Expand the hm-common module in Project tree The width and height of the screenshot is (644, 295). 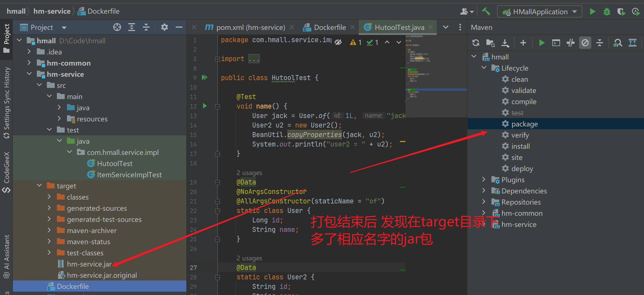(x=29, y=63)
